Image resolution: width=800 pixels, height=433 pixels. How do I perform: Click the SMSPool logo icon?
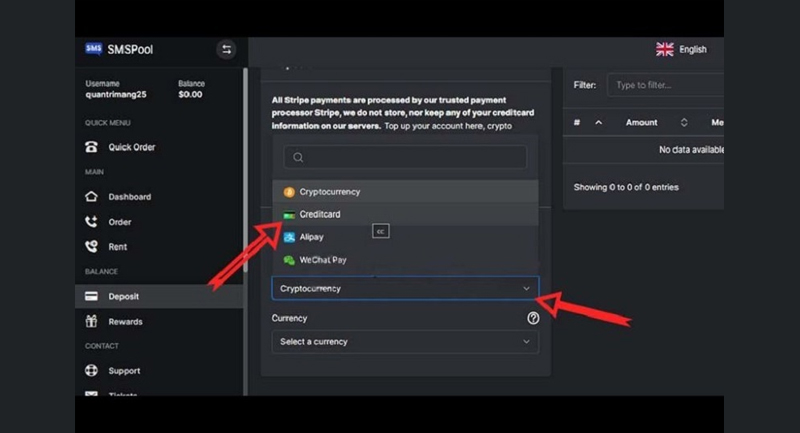pyautogui.click(x=93, y=49)
